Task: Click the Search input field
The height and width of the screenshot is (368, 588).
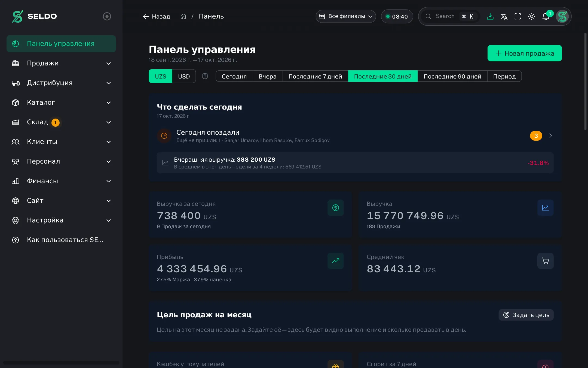Action: (450, 16)
